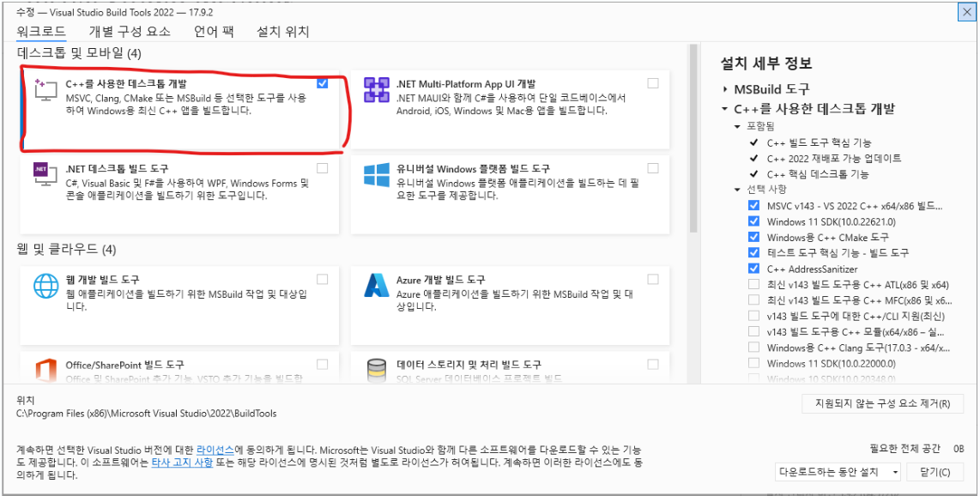The height and width of the screenshot is (496, 980).
Task: Collapse the 포함됨 section
Action: pyautogui.click(x=737, y=126)
